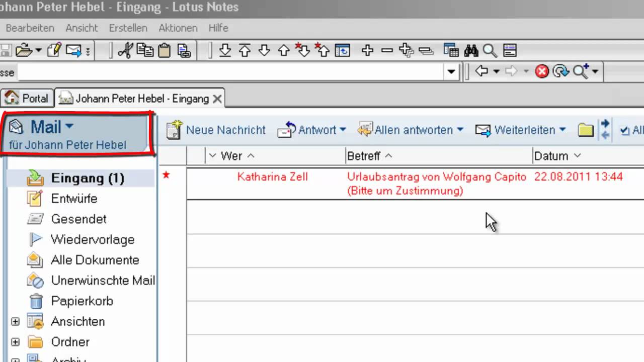Click the plain next-document down arrow icon

point(264,50)
